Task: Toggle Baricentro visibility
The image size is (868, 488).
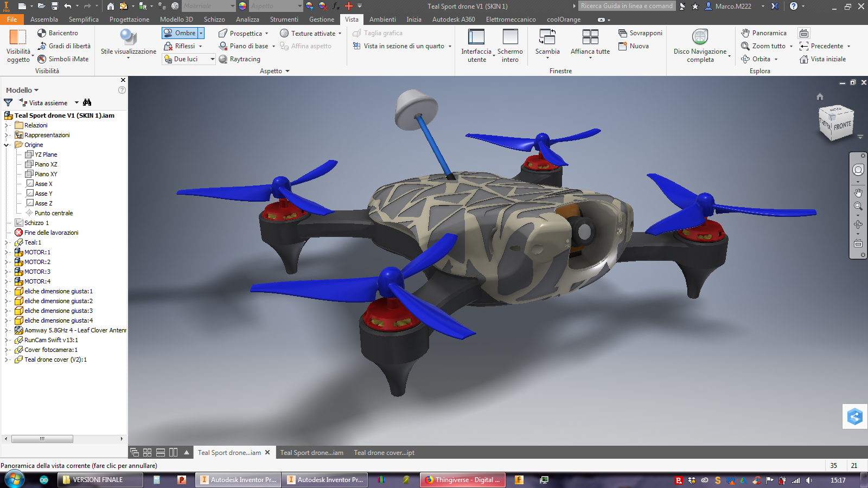Action: [58, 33]
